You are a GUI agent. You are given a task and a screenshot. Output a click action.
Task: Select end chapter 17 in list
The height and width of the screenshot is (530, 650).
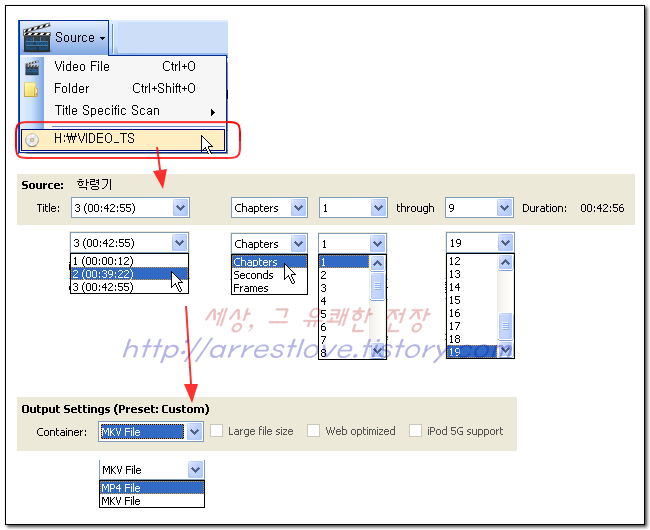(472, 326)
